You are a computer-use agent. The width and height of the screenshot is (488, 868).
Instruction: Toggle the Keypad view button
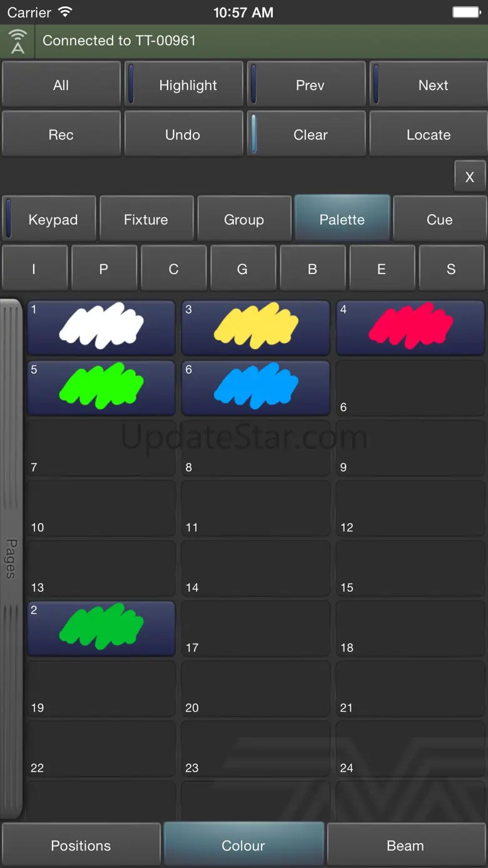coord(49,220)
